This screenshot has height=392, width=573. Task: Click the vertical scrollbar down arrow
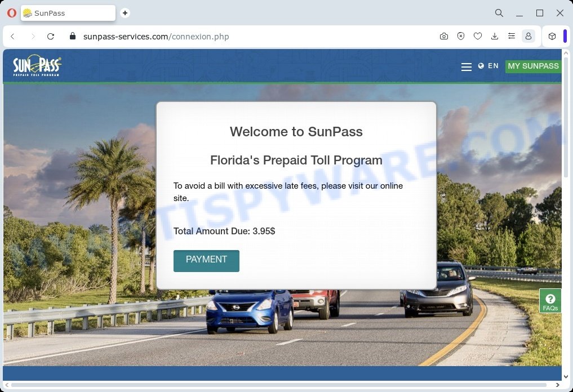click(566, 377)
